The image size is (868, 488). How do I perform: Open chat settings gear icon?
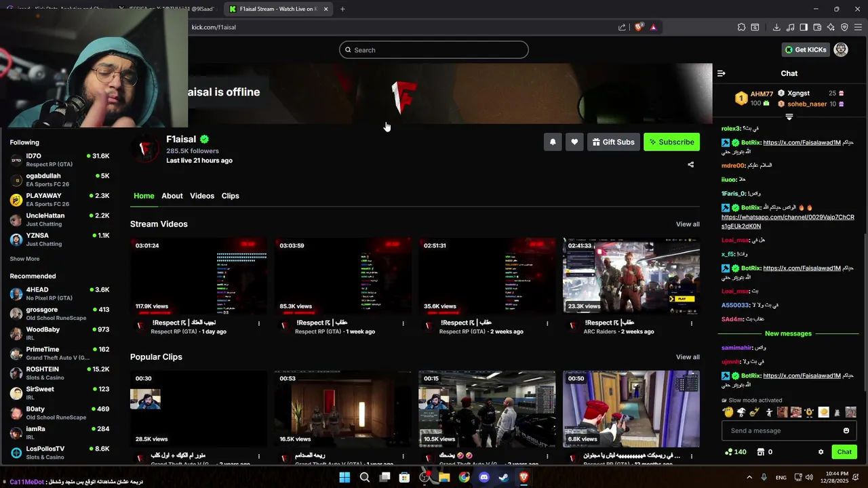coord(821,452)
